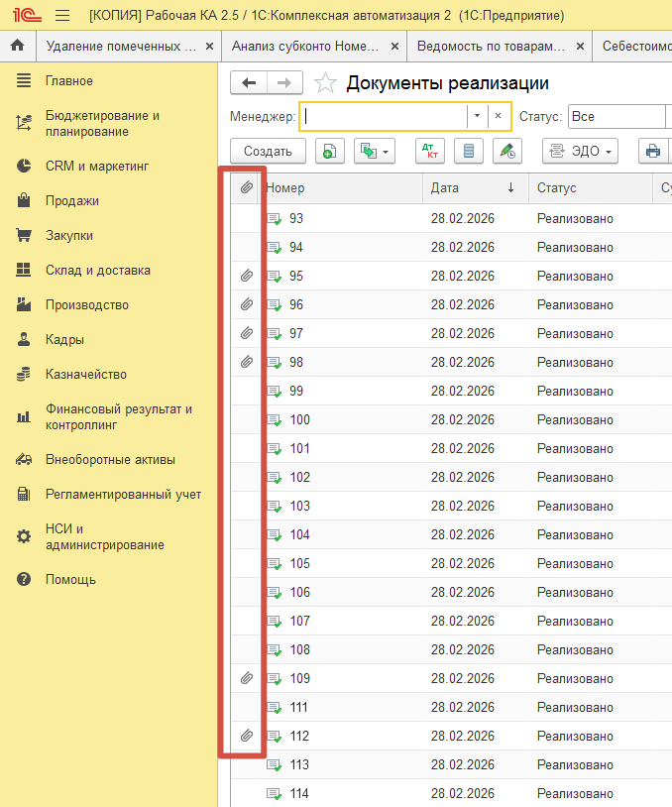Navigate forward with the right arrow
Image resolution: width=672 pixels, height=807 pixels.
284,83
